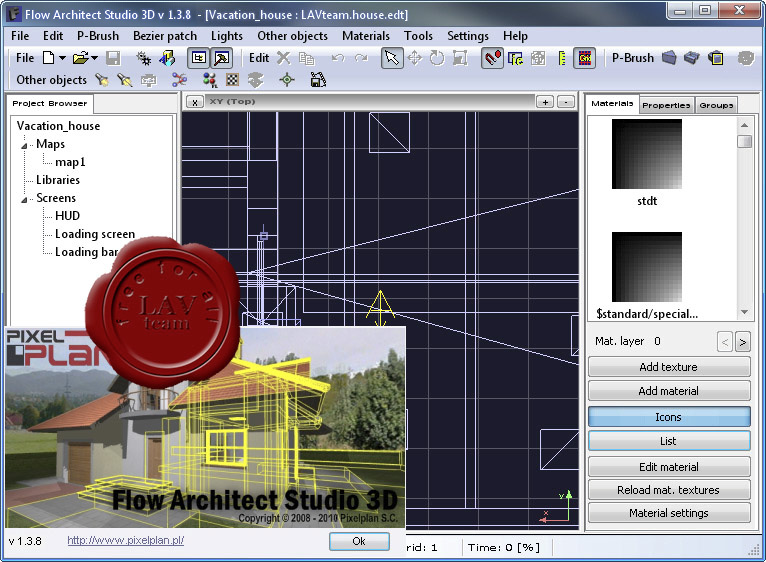Open the Bezier patch menu

click(165, 36)
